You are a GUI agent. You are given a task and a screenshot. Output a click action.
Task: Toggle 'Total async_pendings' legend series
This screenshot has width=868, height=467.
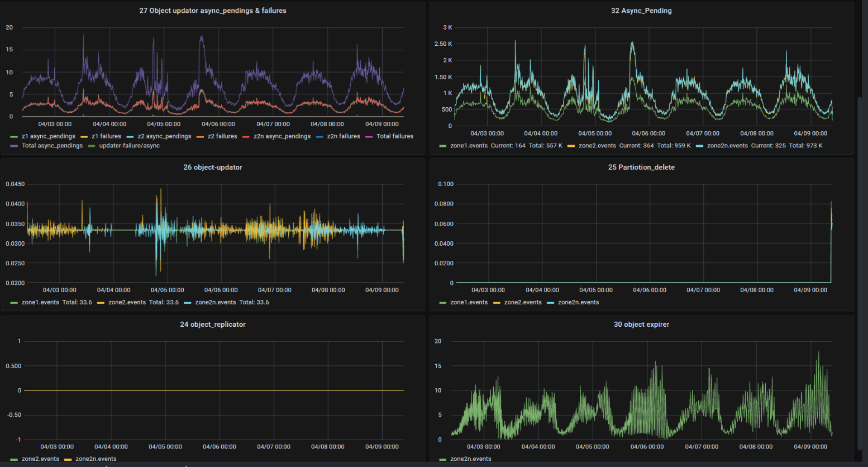pos(52,146)
